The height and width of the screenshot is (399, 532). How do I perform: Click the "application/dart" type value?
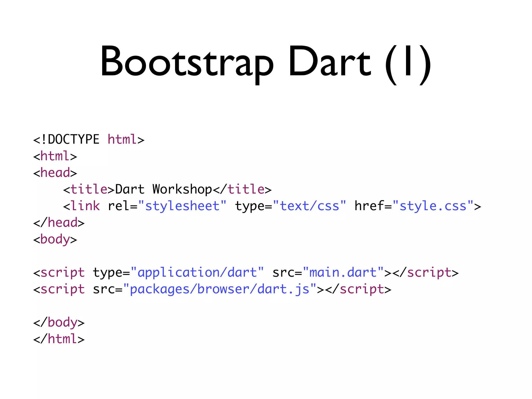[197, 272]
